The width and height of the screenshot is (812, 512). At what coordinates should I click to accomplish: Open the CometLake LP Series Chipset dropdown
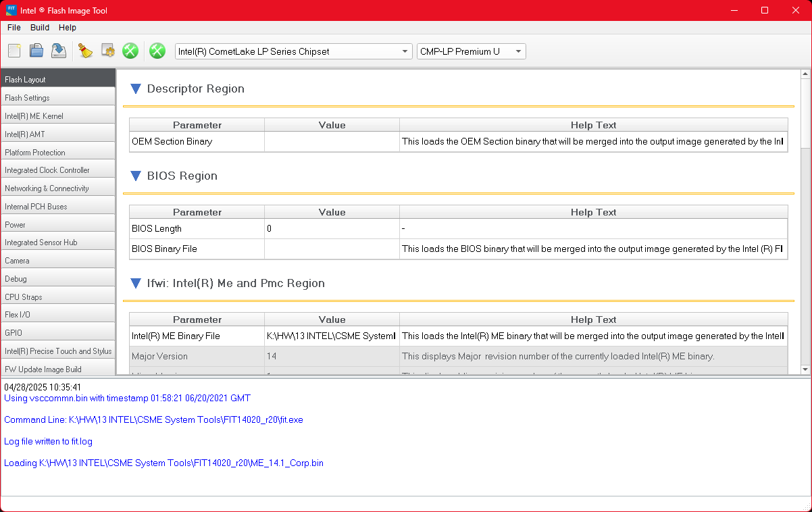coord(293,51)
